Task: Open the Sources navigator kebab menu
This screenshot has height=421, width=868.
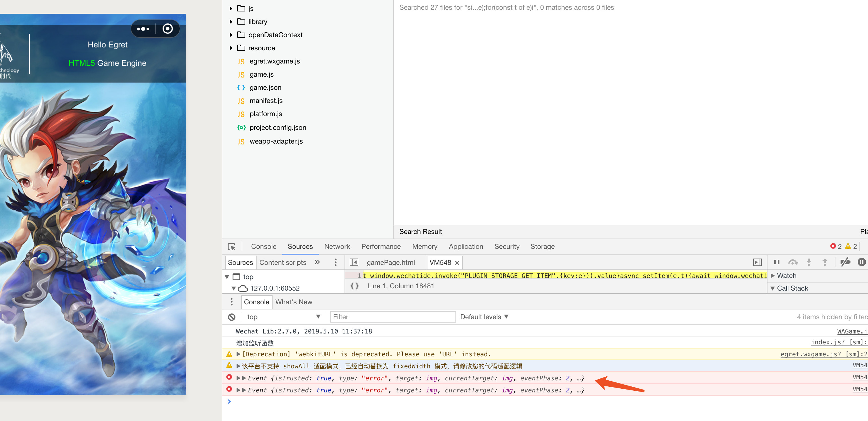Action: [x=336, y=263]
